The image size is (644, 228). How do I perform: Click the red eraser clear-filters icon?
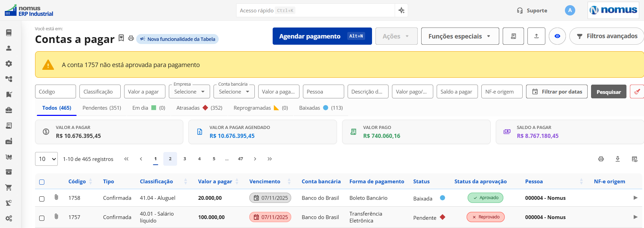(637, 91)
